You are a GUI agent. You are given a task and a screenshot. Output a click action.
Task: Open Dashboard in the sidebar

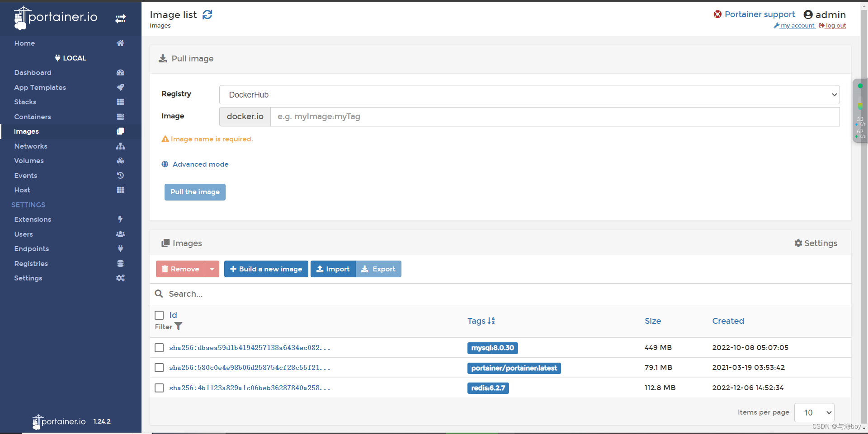point(33,73)
